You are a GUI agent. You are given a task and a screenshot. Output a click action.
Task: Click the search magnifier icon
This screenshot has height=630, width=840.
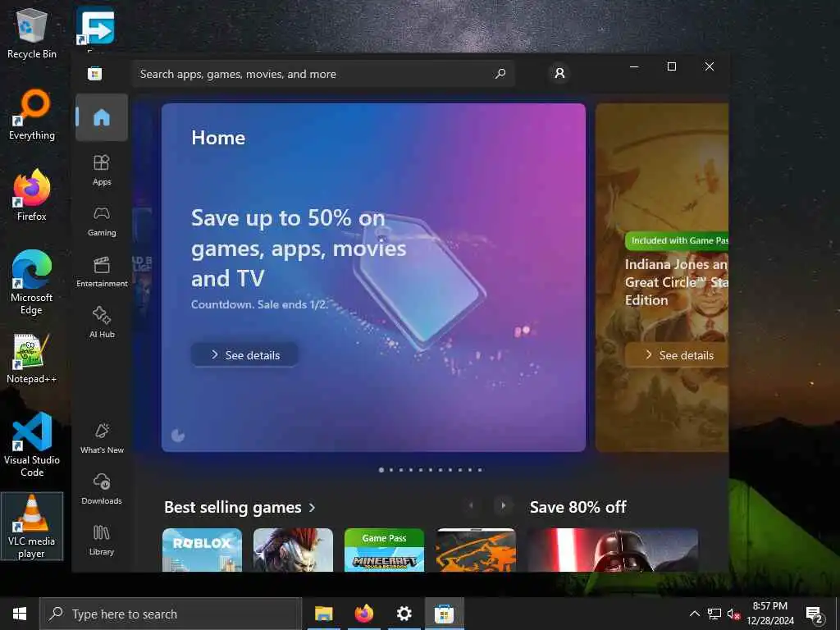pos(500,73)
